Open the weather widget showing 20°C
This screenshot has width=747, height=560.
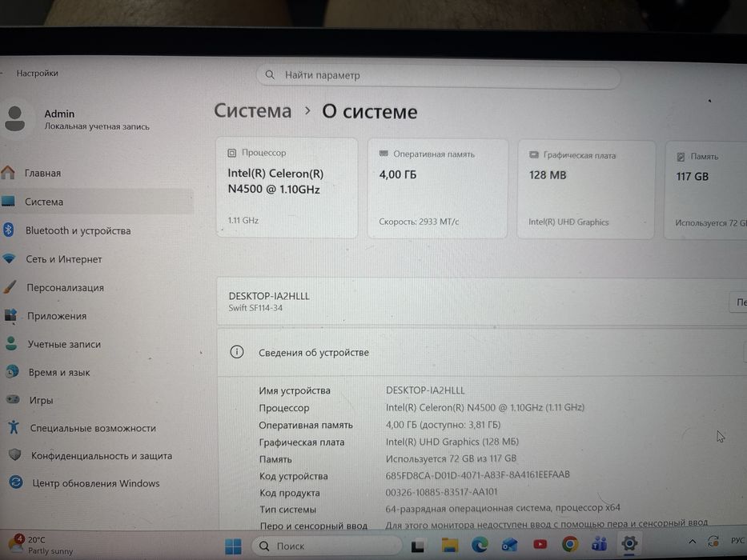pyautogui.click(x=41, y=545)
